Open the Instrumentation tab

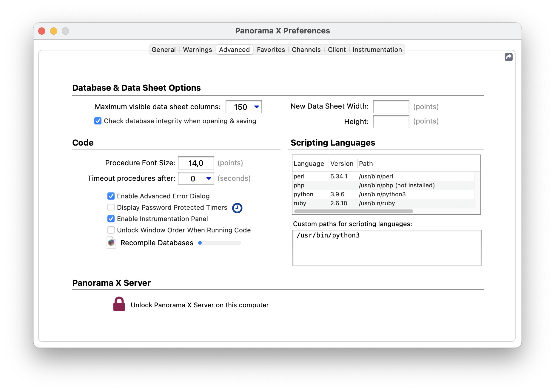[377, 50]
